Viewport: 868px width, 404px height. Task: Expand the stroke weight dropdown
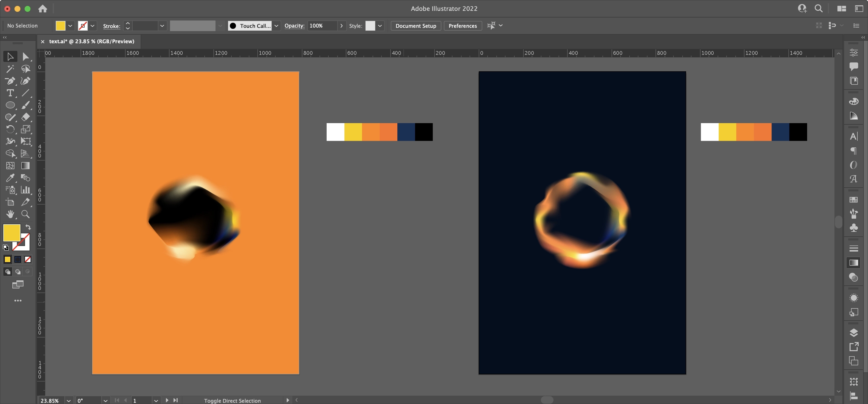[162, 26]
